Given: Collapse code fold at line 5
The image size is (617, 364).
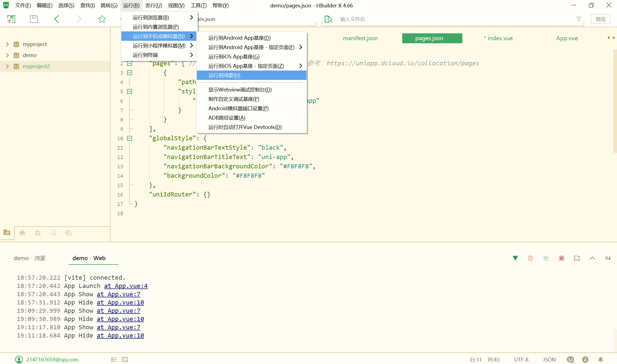Looking at the screenshot, I should tap(130, 91).
